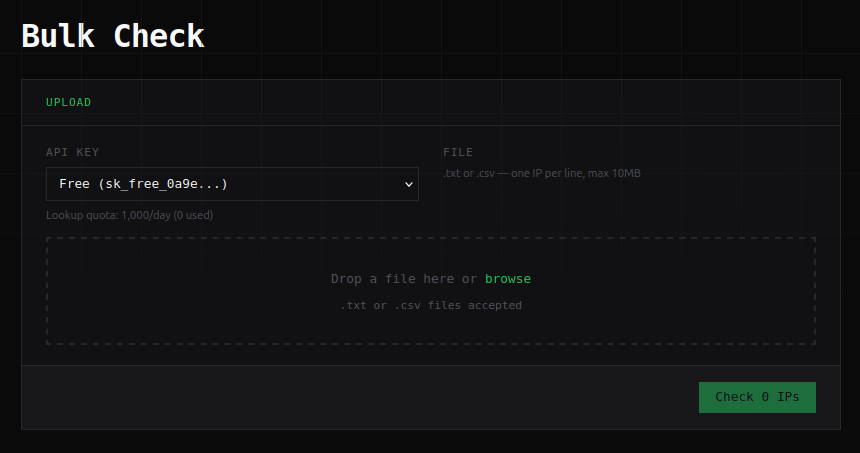
Task: Click the chevron arrow on API key select
Action: (x=408, y=184)
